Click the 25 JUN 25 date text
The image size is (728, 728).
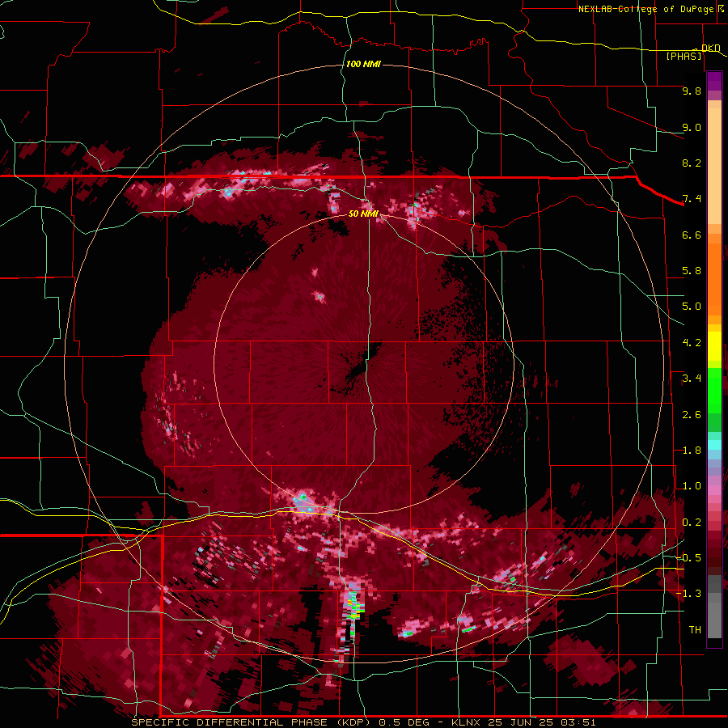click(521, 722)
